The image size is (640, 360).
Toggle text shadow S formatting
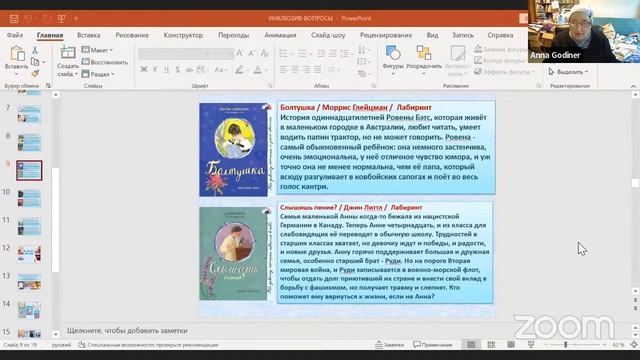point(178,70)
